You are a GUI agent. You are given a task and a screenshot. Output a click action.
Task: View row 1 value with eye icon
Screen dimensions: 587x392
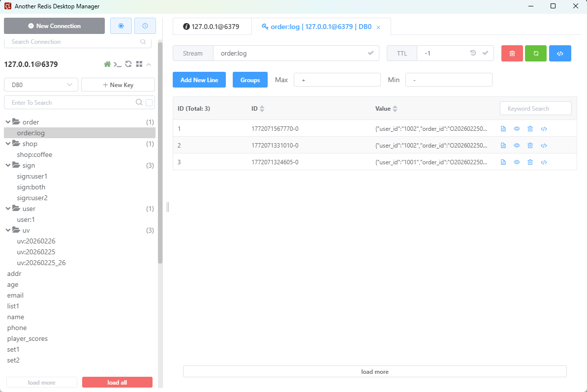pyautogui.click(x=517, y=129)
